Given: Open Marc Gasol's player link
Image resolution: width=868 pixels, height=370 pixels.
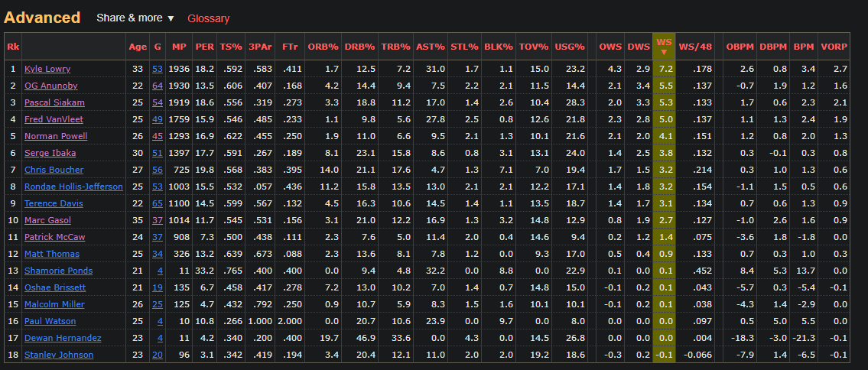Looking at the screenshot, I should click(x=47, y=220).
